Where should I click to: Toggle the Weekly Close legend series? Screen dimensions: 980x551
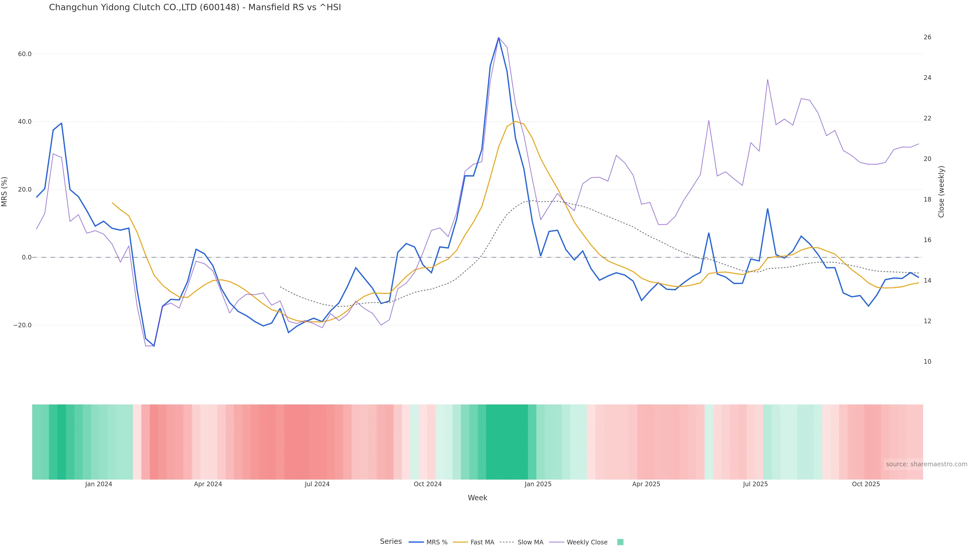(587, 542)
